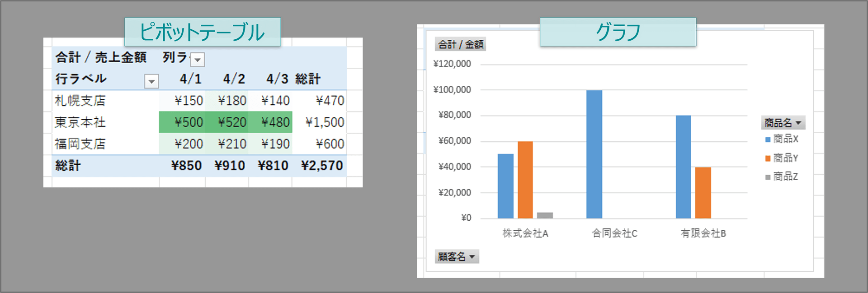Open the row labels filter dropdown
The height and width of the screenshot is (293, 868).
point(151,81)
